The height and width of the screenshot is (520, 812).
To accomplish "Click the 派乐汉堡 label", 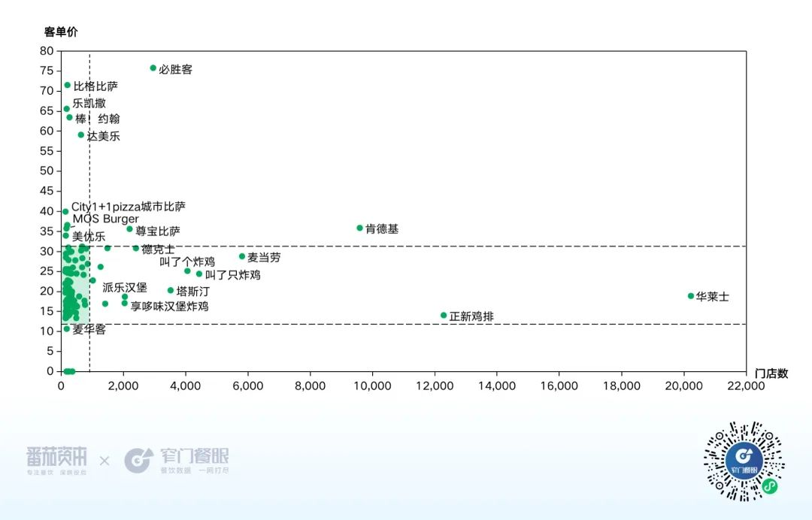I will point(125,287).
